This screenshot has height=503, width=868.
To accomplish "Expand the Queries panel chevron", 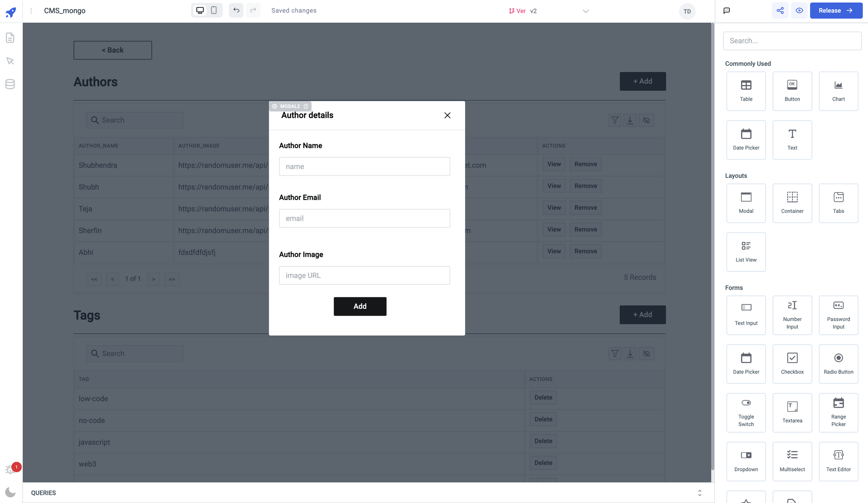I will (700, 493).
